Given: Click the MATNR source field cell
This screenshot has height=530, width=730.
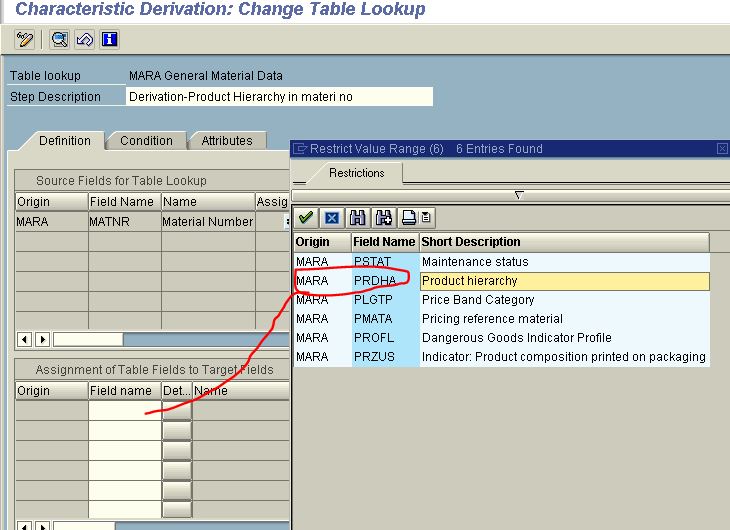Looking at the screenshot, I should [124, 222].
